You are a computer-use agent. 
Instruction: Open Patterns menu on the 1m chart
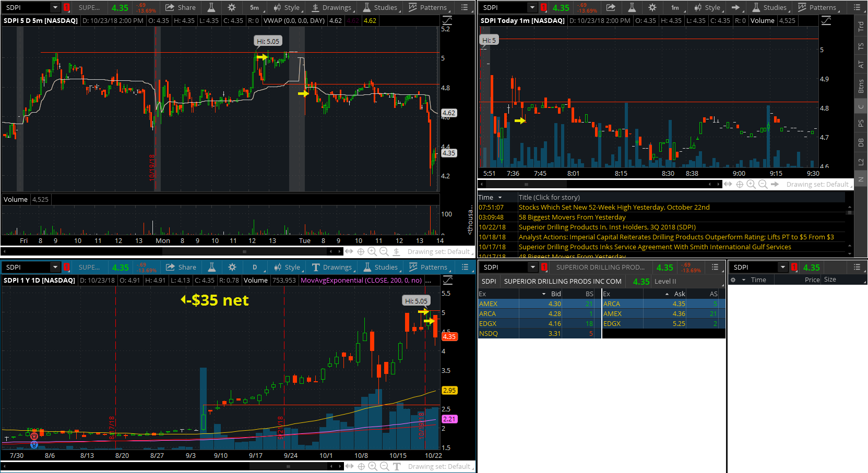pos(817,7)
